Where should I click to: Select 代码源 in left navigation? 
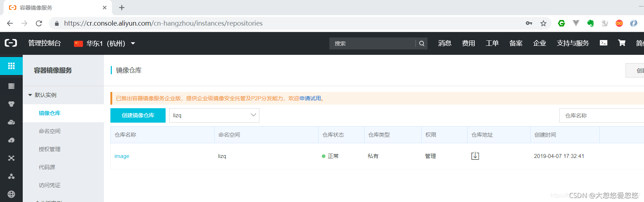47,167
